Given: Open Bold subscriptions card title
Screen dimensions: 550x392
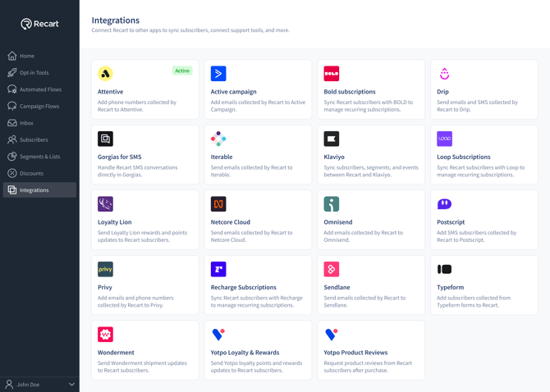Looking at the screenshot, I should point(350,92).
